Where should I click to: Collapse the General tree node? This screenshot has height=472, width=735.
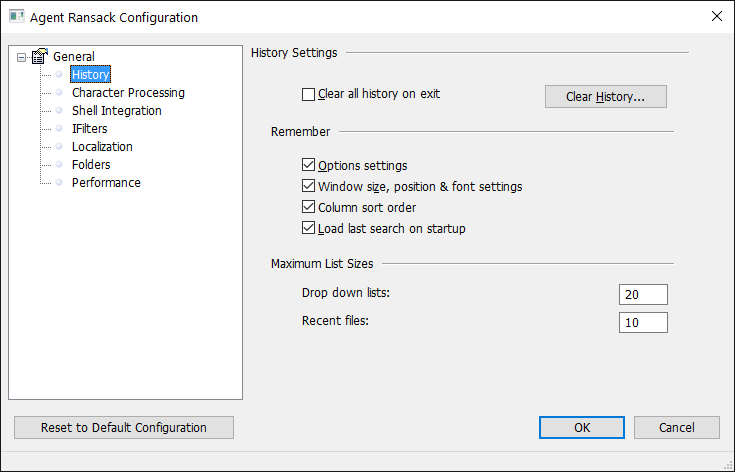[x=21, y=57]
